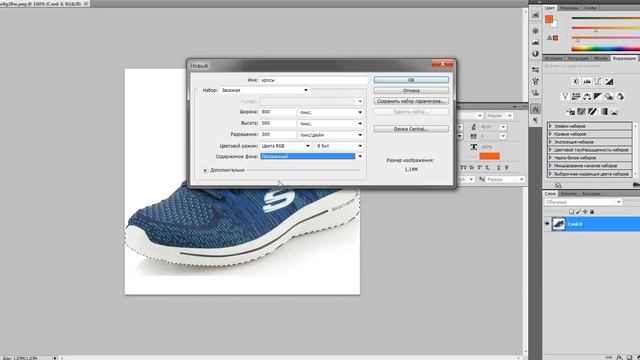Add a Black & White adjustment icon
Viewport: 640px width, 360px height.
point(598,96)
